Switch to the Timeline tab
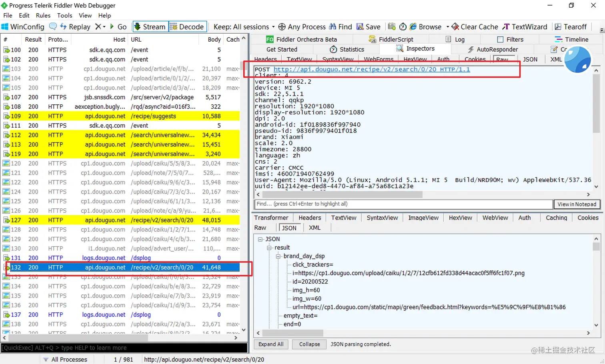 pos(571,39)
